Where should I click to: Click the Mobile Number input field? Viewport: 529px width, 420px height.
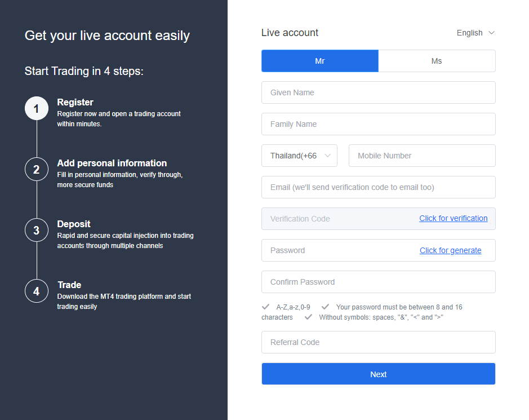pos(422,156)
